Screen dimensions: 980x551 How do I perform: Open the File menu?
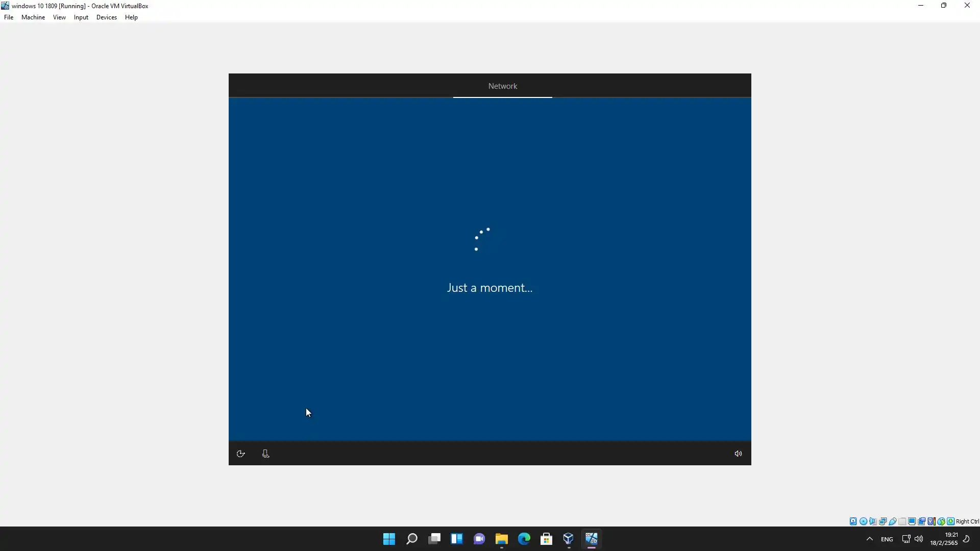[x=9, y=17]
